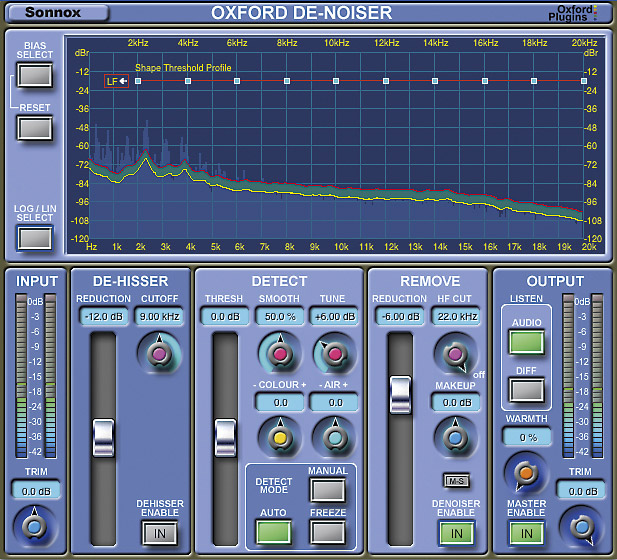Click the Colour 0.0 value field
The image size is (617, 560).
[x=280, y=403]
